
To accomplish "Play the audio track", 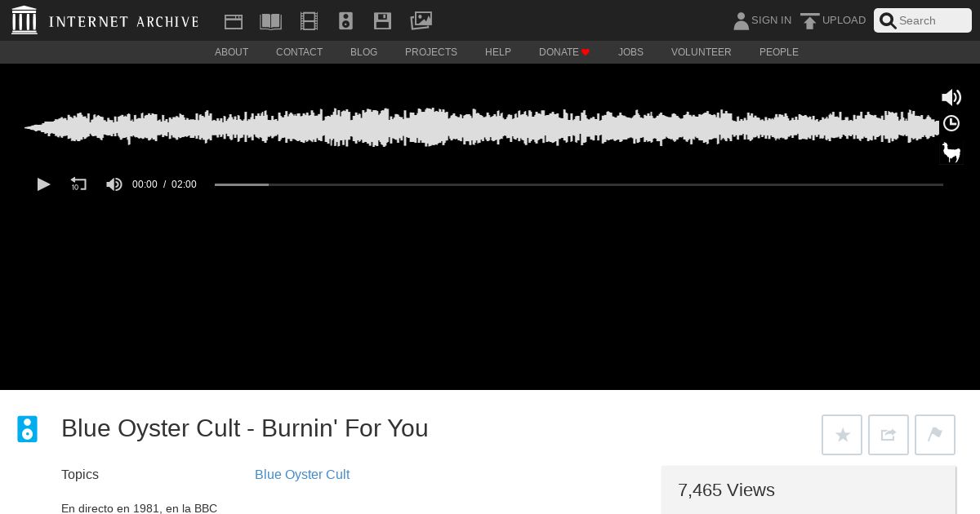I will [44, 184].
